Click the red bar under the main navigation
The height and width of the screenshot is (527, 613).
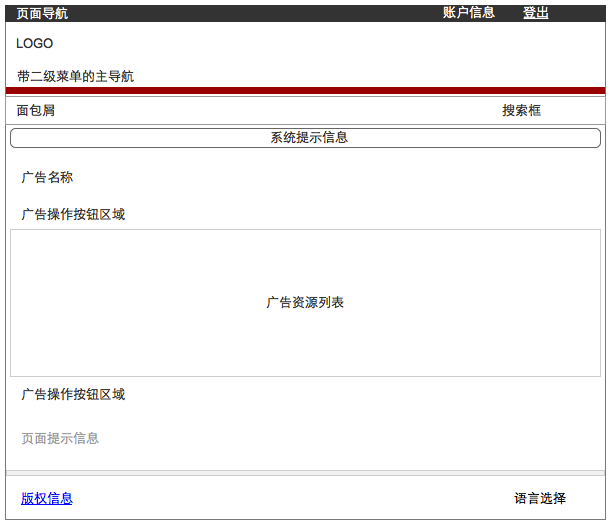pyautogui.click(x=305, y=90)
